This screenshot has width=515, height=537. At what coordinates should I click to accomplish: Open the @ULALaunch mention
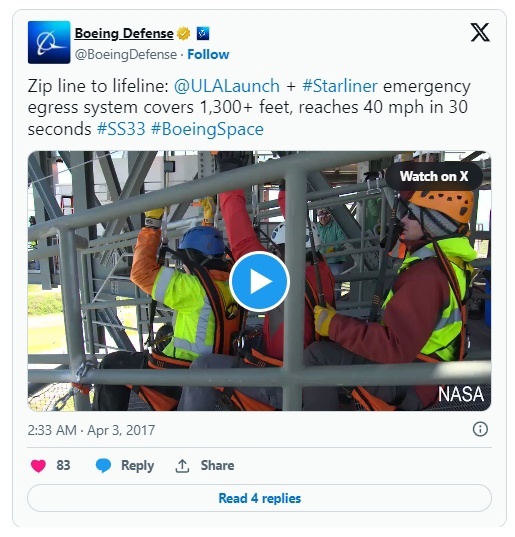click(227, 86)
